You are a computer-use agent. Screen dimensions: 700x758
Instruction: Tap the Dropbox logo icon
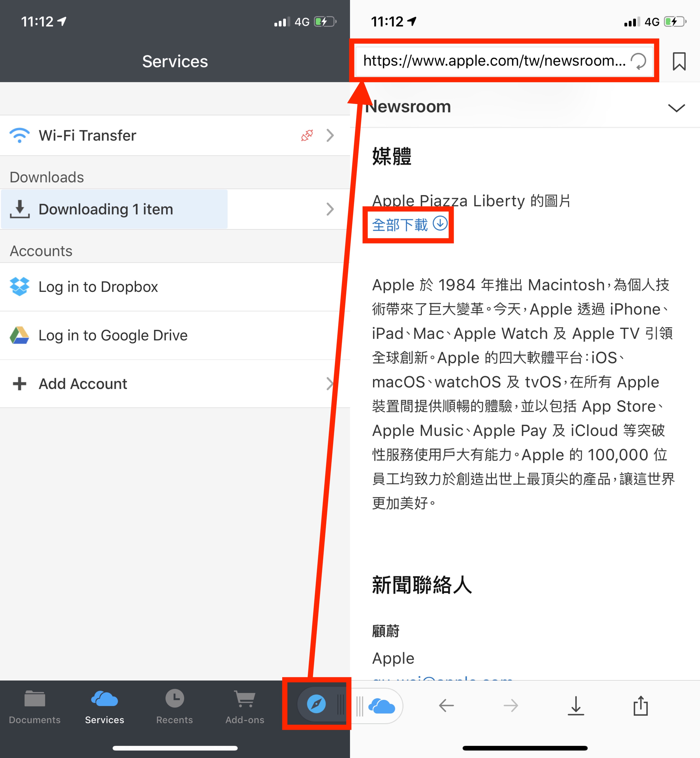pos(20,286)
